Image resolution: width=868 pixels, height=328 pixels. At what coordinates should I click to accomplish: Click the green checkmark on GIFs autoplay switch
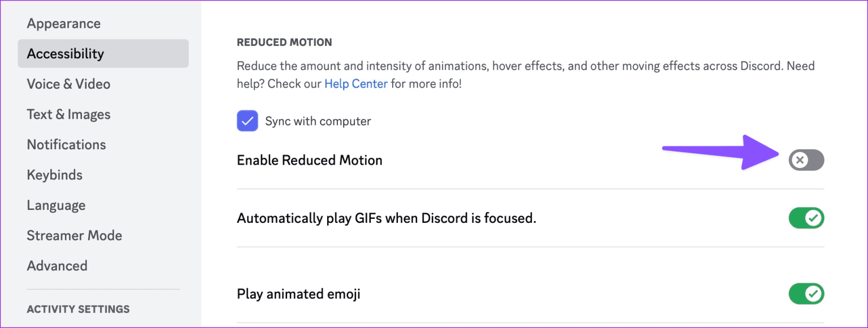click(813, 218)
